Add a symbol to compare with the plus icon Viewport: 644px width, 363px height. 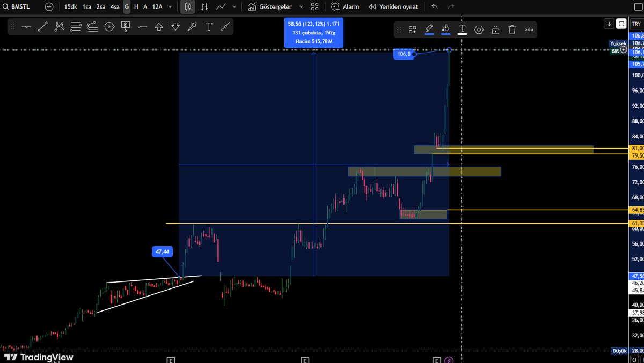49,7
